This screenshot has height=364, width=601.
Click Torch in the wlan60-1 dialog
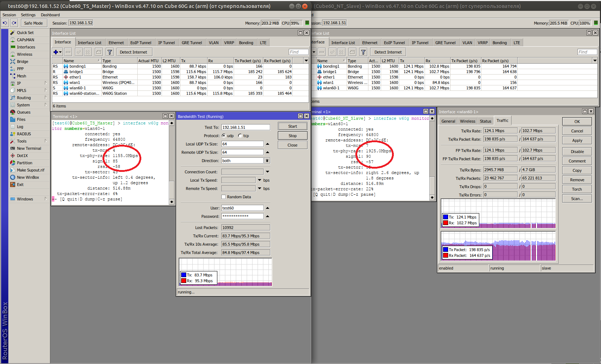click(x=577, y=189)
